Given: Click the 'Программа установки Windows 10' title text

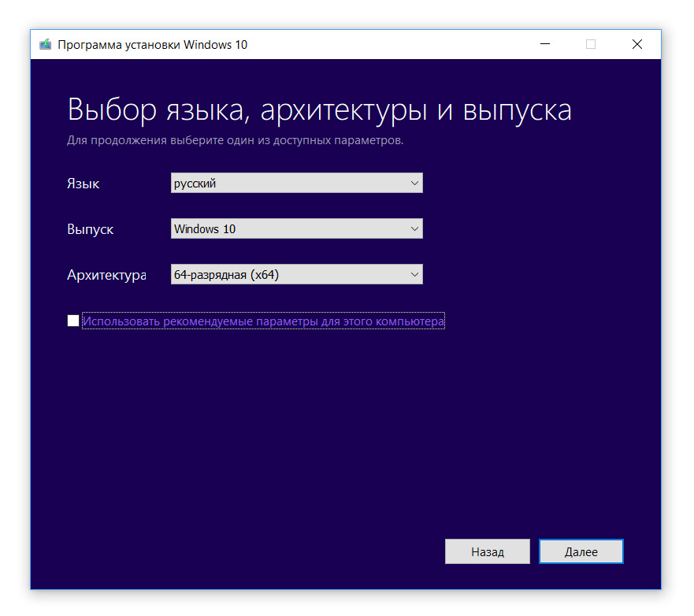Looking at the screenshot, I should [153, 45].
